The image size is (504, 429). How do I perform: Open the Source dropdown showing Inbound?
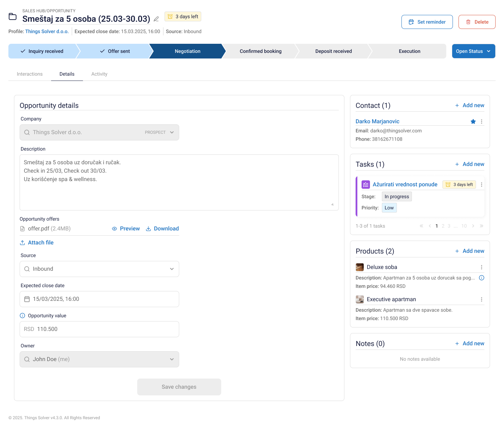point(99,269)
